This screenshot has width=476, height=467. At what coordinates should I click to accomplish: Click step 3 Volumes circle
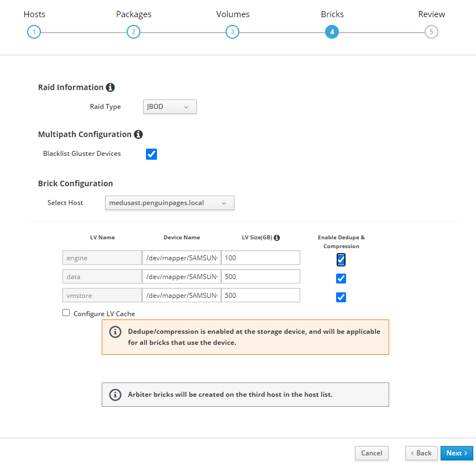[233, 32]
